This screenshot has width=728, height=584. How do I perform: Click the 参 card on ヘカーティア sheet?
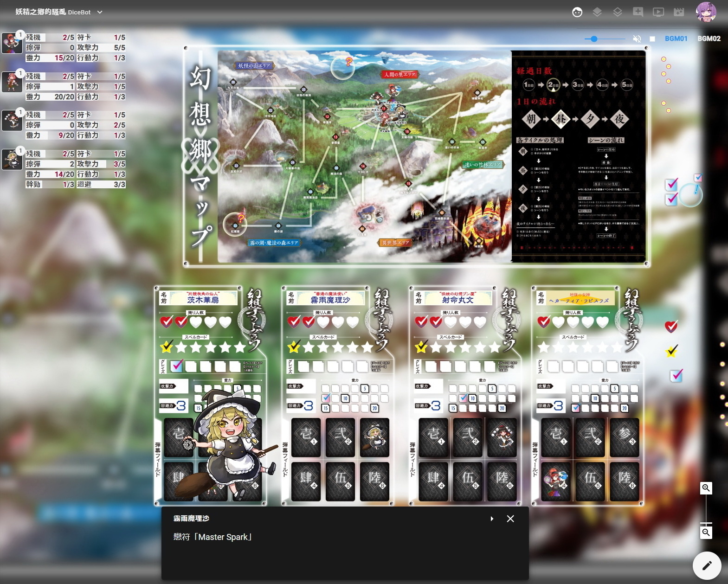[x=625, y=437]
